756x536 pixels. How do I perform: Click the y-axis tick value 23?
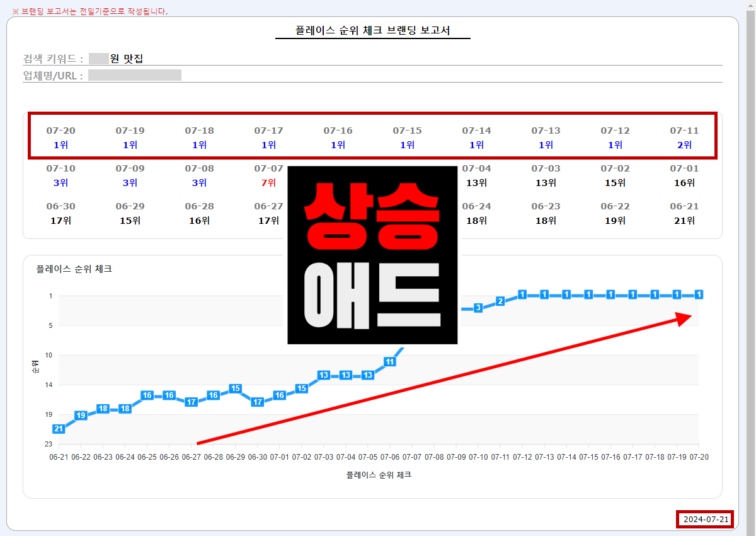tap(49, 444)
